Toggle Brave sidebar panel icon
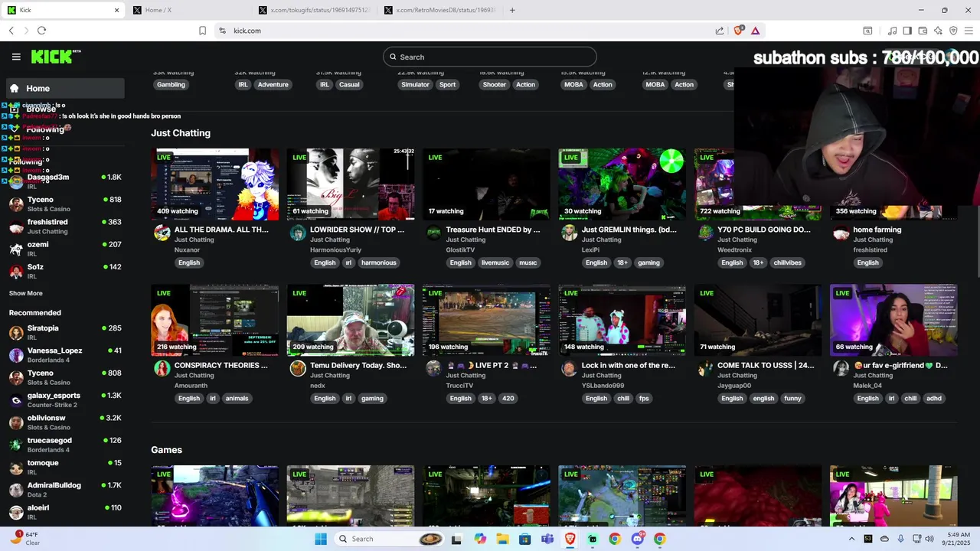 907,31
